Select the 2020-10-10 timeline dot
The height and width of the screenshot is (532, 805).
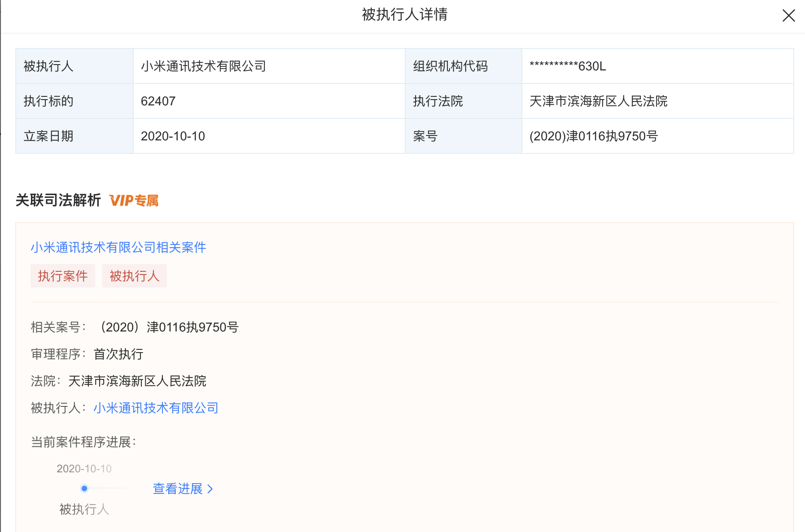pyautogui.click(x=84, y=488)
